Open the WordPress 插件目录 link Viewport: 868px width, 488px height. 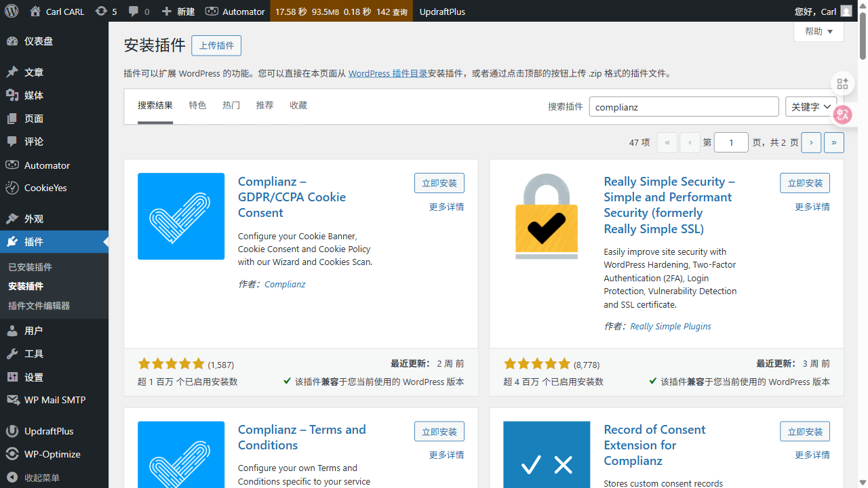tap(387, 73)
